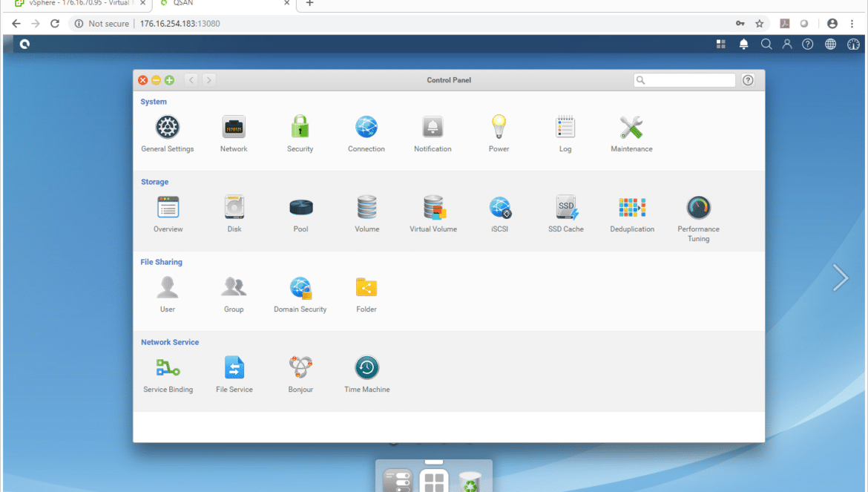Open the Service Binding icon
The width and height of the screenshot is (868, 492).
pos(168,368)
